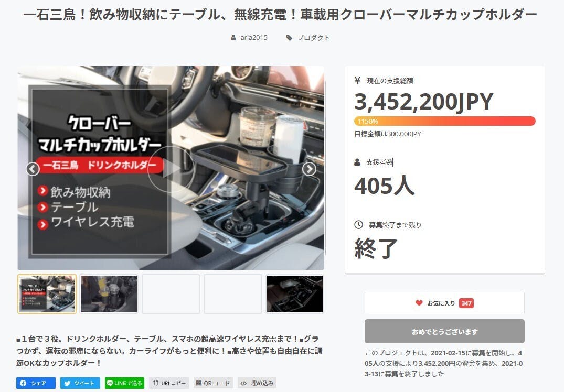Select the fifth dark interior thumbnail
Screen dimensions: 564x392
(x=295, y=294)
